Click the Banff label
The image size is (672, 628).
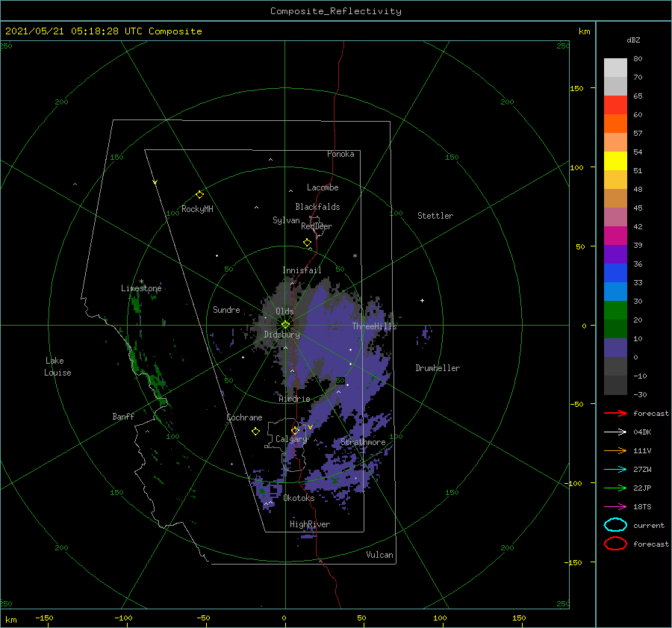coord(123,416)
